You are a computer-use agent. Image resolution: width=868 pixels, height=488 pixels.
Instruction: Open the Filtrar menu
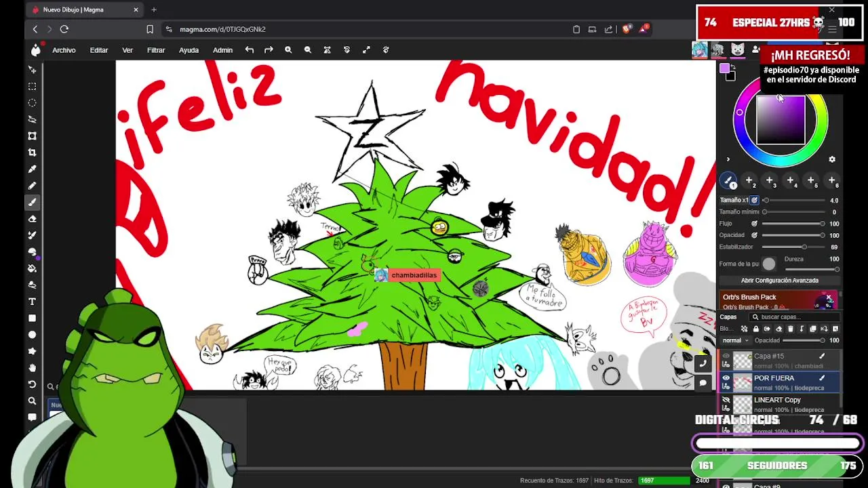[156, 50]
